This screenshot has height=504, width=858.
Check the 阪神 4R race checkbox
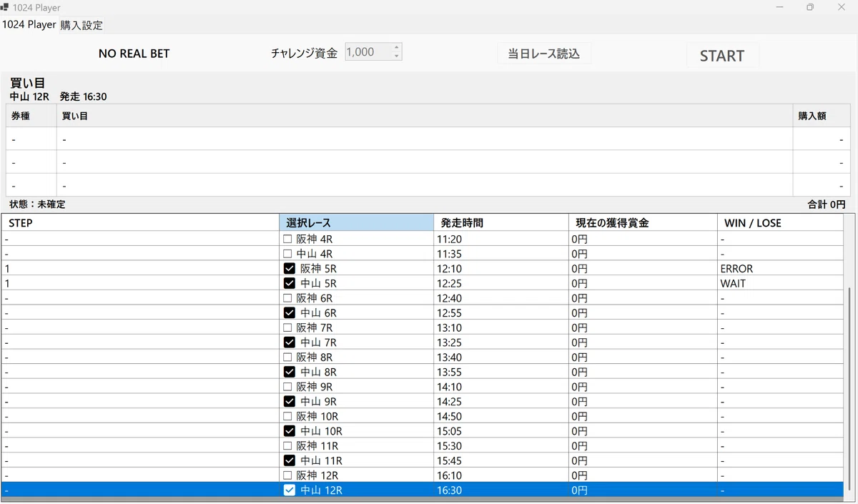click(x=287, y=239)
